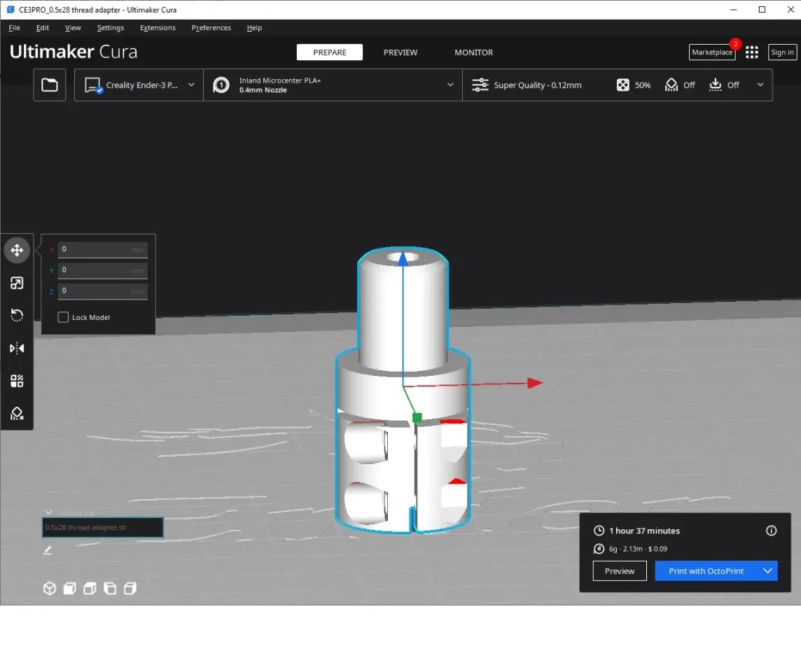The image size is (801, 672).
Task: Click the 1 hour 37 minutes estimate
Action: pos(644,531)
